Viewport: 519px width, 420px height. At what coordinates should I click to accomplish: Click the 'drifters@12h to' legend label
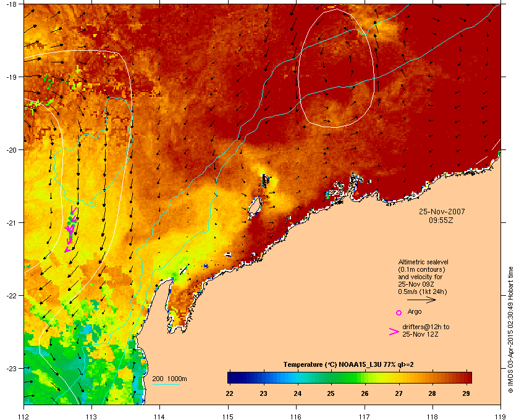pos(426,327)
